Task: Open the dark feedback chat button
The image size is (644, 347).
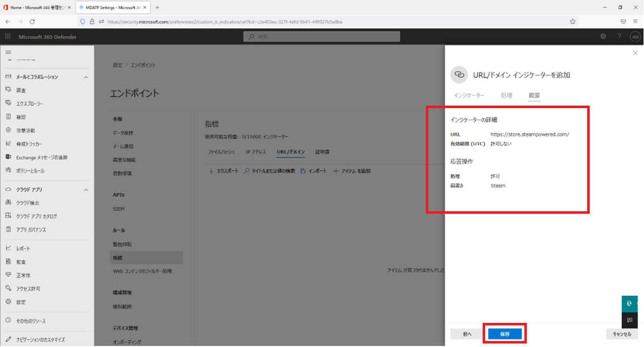Action: [x=630, y=320]
